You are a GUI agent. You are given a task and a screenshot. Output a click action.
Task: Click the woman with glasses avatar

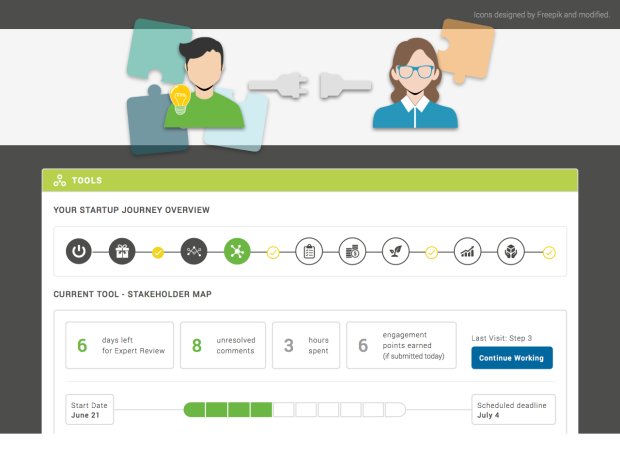point(415,84)
